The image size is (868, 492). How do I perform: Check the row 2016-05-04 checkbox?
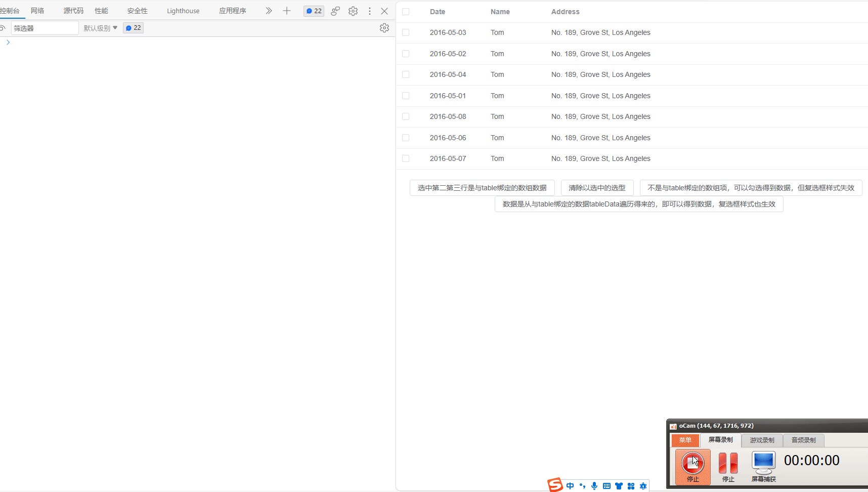click(406, 74)
